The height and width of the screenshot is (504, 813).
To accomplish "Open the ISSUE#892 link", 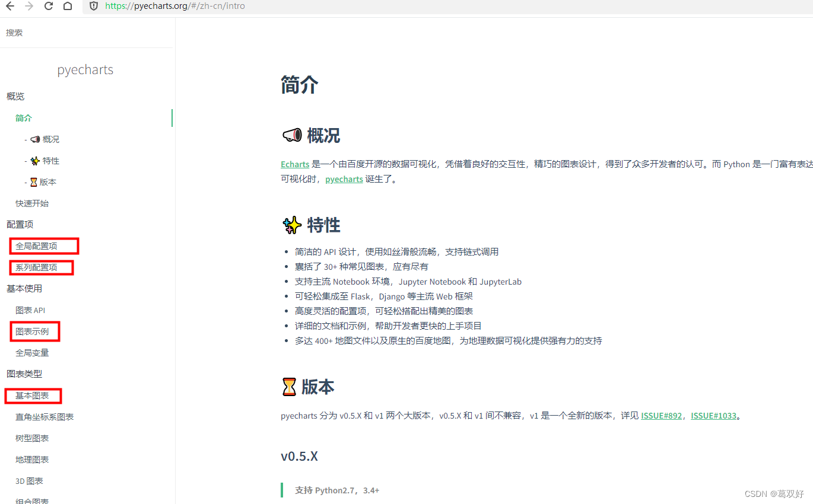I will 661,416.
